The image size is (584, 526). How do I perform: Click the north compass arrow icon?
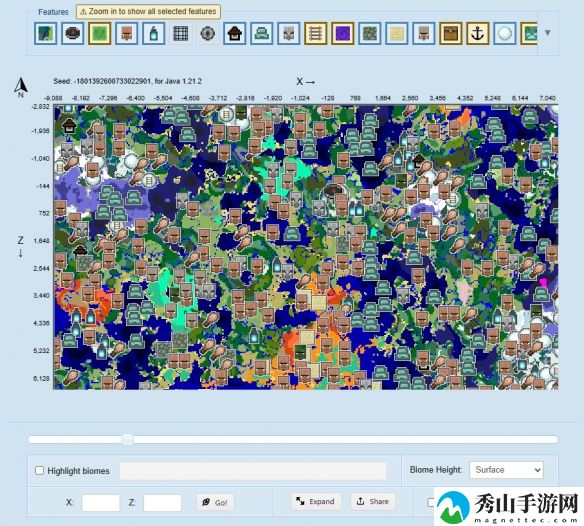click(x=21, y=87)
